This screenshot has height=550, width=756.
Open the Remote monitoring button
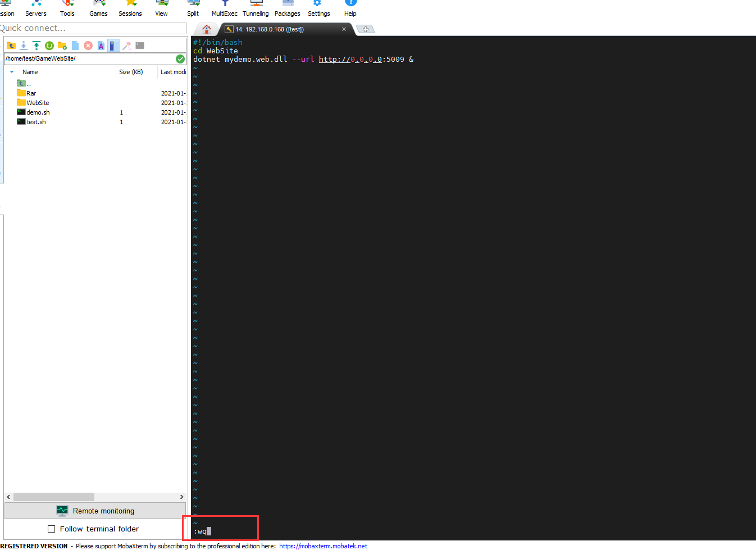click(x=95, y=511)
